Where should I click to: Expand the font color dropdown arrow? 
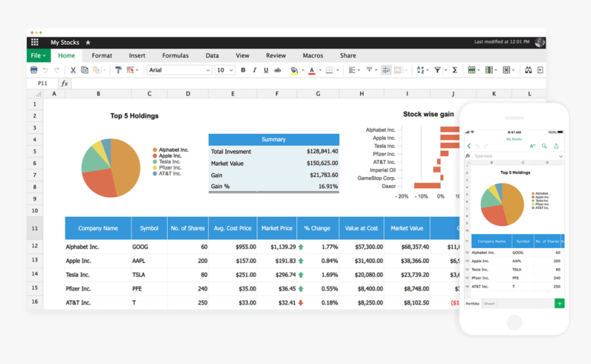click(320, 70)
